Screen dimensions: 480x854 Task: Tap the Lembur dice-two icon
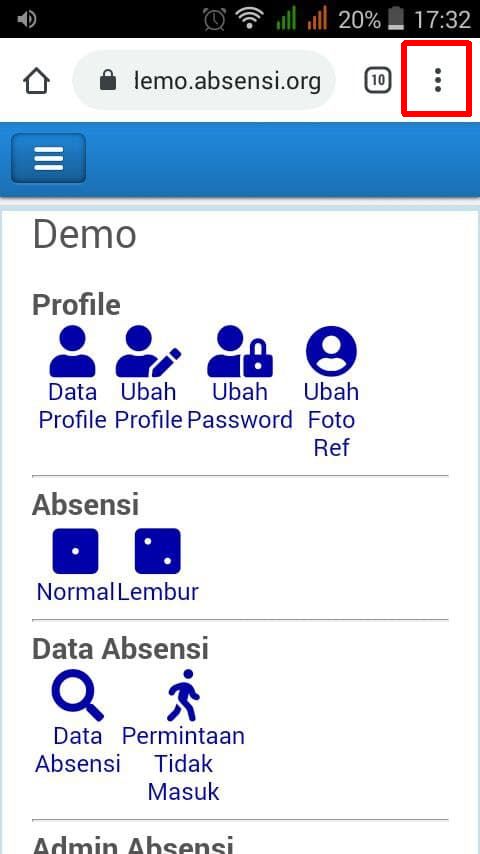[x=157, y=551]
